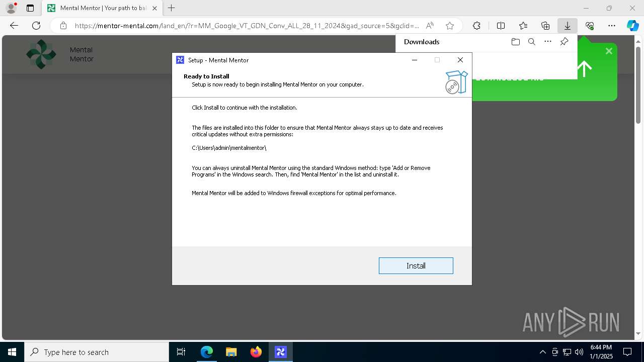The width and height of the screenshot is (644, 362).
Task: Close the Mental Mentor setup dialog
Action: coord(460,60)
